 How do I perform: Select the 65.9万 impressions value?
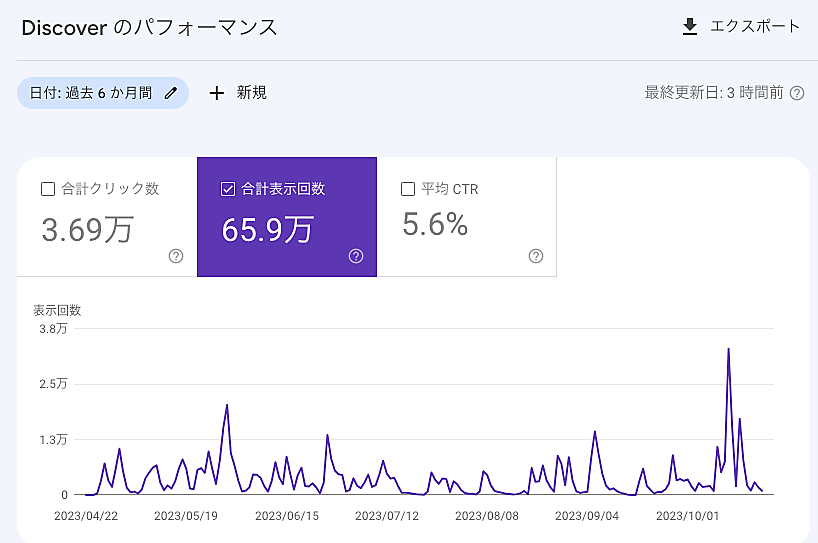click(267, 229)
